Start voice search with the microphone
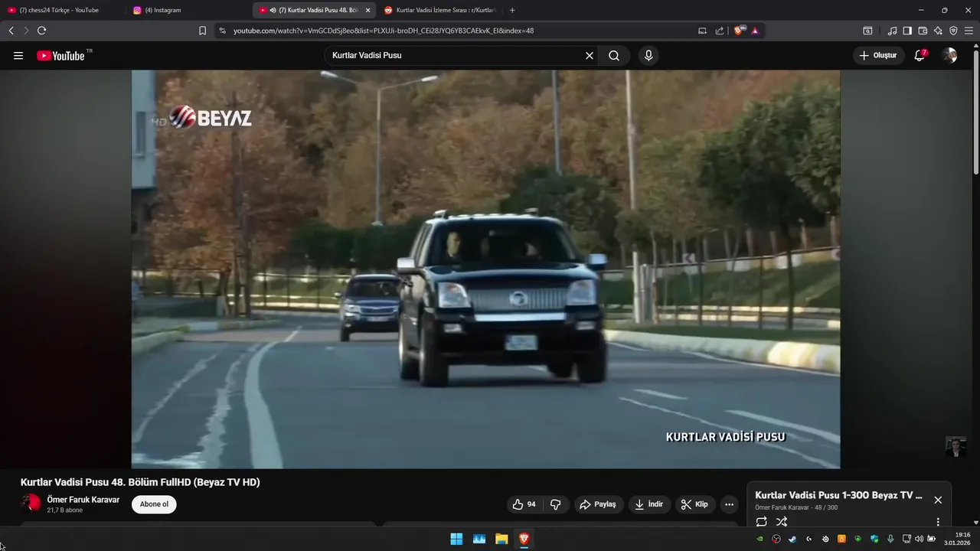This screenshot has height=551, width=980. [648, 56]
